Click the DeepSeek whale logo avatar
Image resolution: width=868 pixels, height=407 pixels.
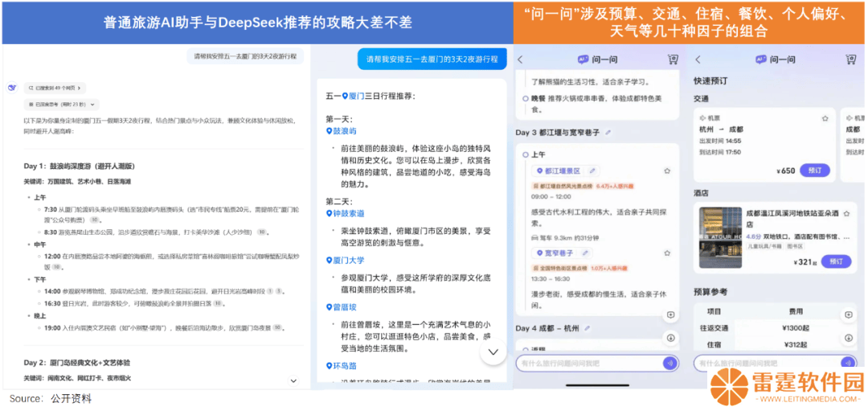[x=12, y=88]
